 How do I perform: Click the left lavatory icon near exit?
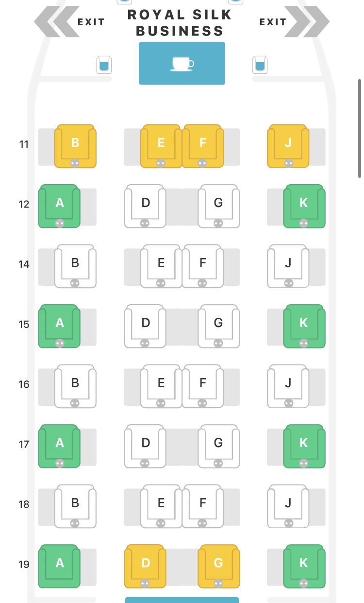coord(104,65)
